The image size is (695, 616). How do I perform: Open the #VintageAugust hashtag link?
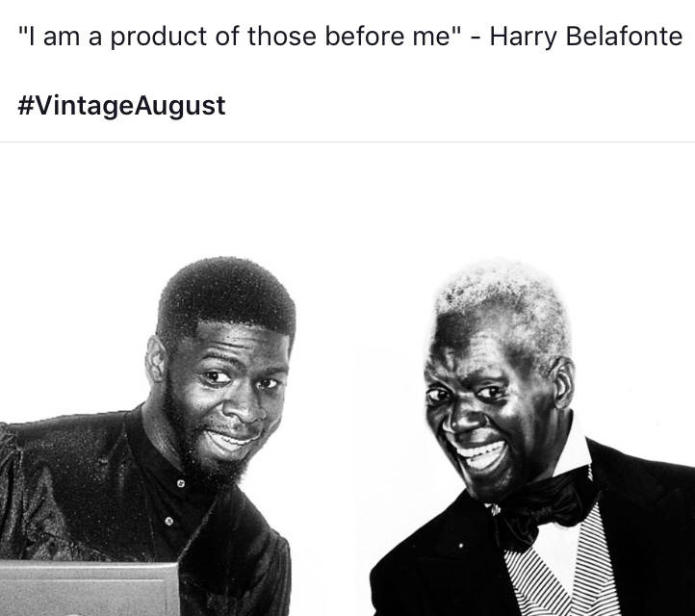(x=121, y=106)
